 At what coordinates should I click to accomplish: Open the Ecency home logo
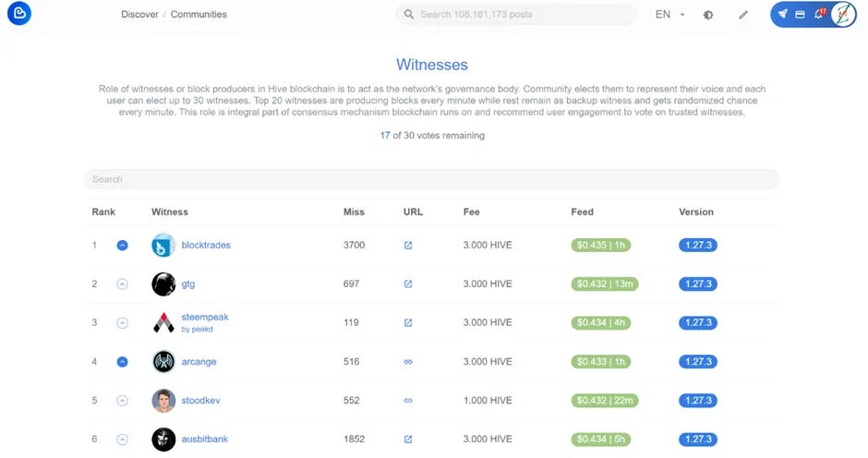pos(19,14)
